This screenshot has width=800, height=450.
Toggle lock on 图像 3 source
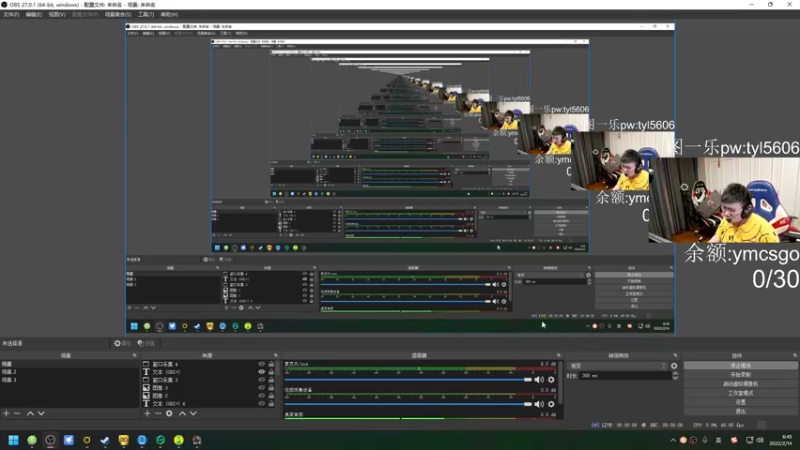271,388
